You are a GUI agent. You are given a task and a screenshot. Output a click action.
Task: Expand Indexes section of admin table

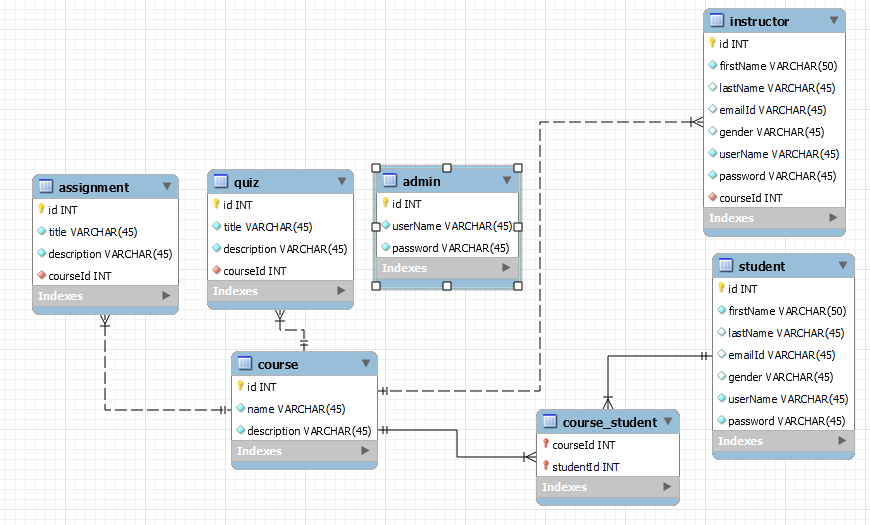point(506,267)
